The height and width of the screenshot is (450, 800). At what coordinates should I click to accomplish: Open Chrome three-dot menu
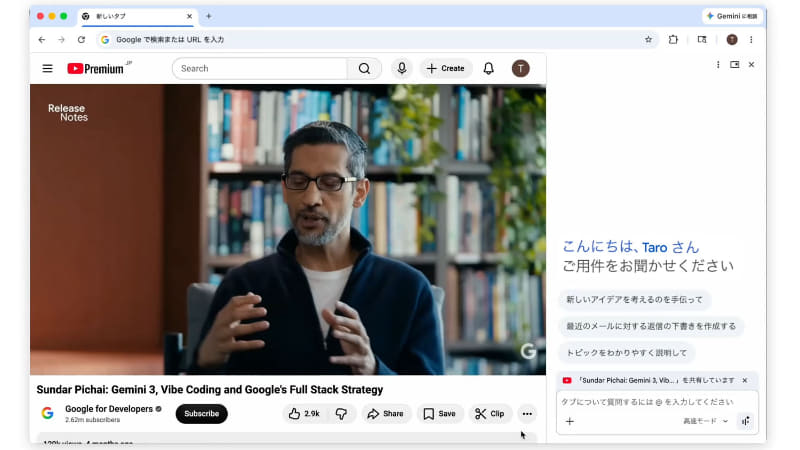(x=751, y=39)
